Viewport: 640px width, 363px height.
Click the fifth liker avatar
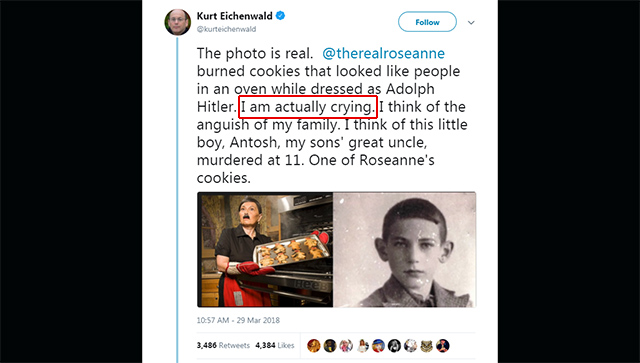point(378,346)
